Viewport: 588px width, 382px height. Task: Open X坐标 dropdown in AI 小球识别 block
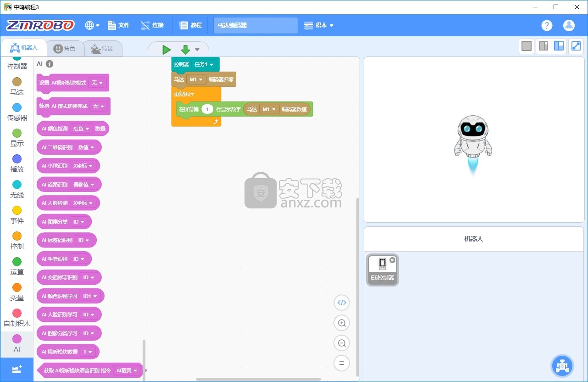click(83, 166)
